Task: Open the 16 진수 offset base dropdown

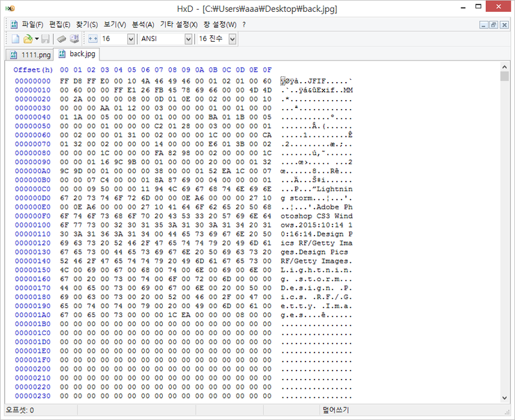Action: pos(232,39)
